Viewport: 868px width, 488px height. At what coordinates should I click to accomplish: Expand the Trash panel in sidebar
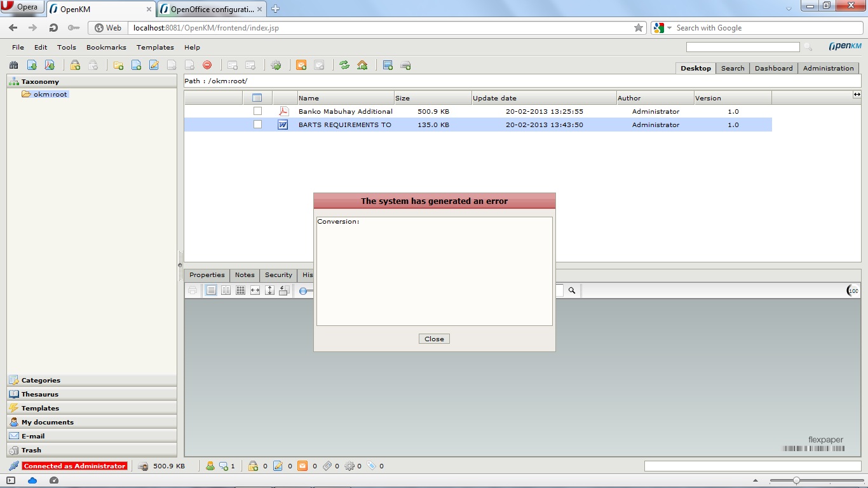[x=31, y=450]
